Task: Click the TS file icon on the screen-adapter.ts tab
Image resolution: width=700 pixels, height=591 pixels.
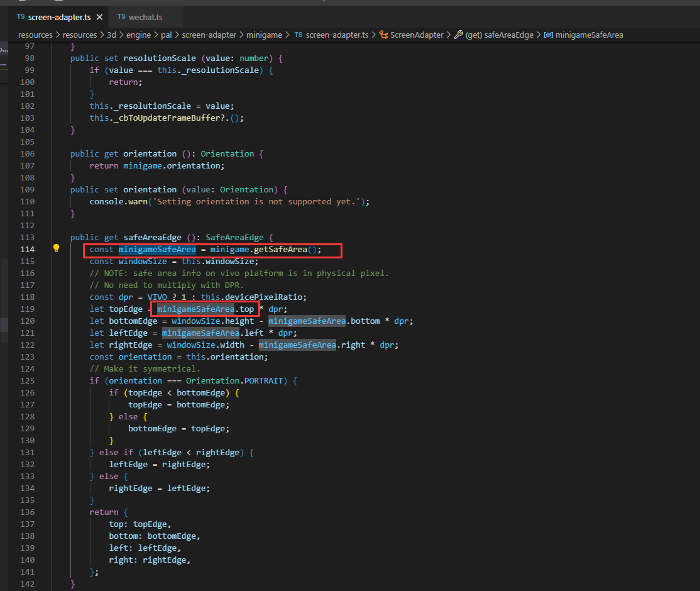Action: (21, 17)
